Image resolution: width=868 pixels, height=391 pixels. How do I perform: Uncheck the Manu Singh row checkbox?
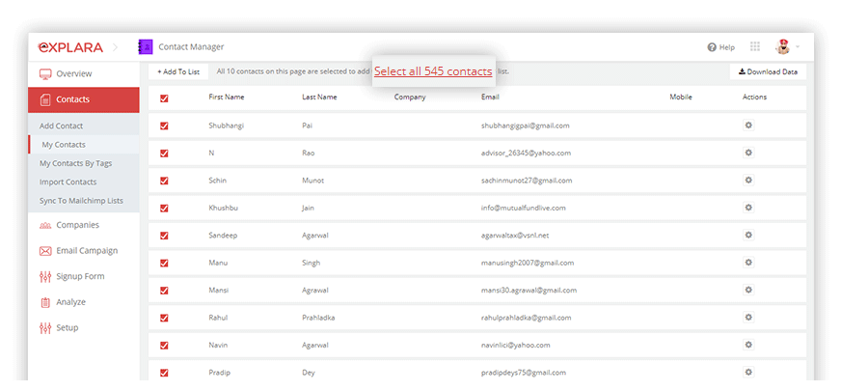164,263
